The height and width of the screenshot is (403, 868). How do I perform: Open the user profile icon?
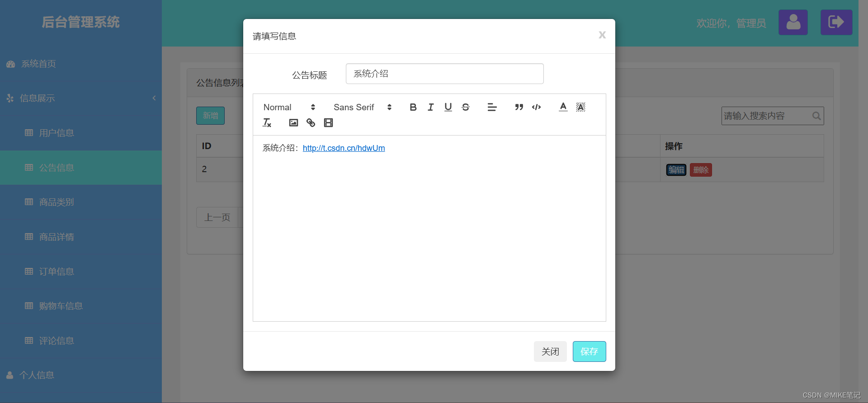click(x=793, y=22)
